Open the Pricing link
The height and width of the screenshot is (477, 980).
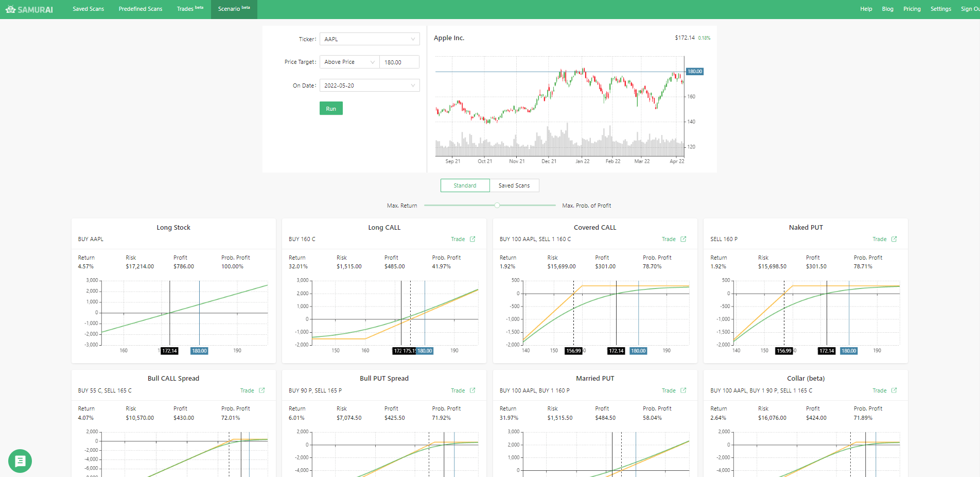[x=912, y=9]
